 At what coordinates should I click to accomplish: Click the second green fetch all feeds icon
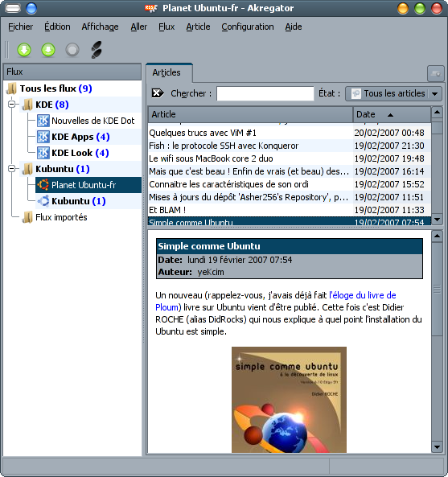pos(48,50)
